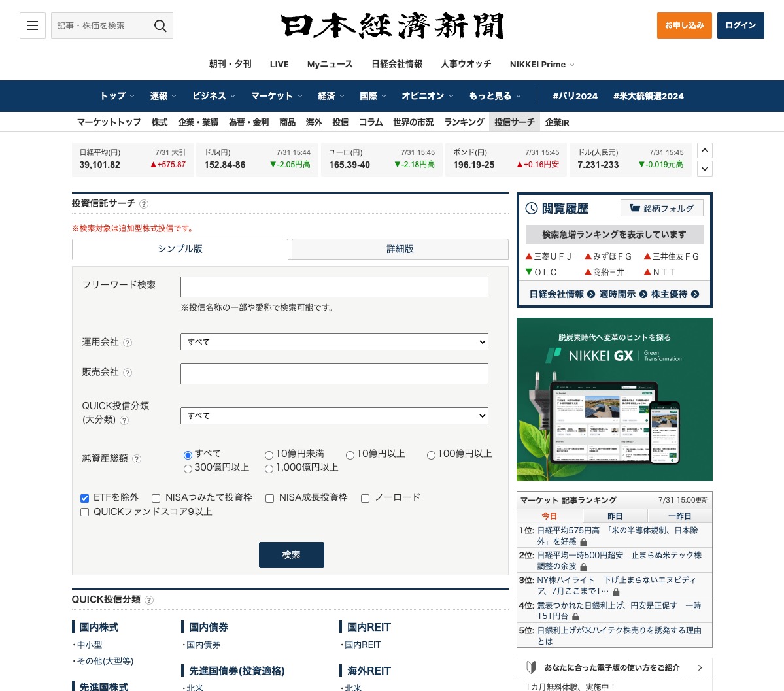Enable the NISAつみたて投資枠 checkbox
784x691 pixels.
tap(156, 498)
